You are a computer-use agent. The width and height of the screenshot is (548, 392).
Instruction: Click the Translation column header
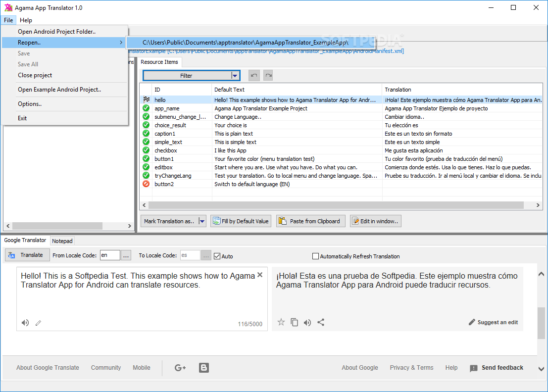[462, 90]
